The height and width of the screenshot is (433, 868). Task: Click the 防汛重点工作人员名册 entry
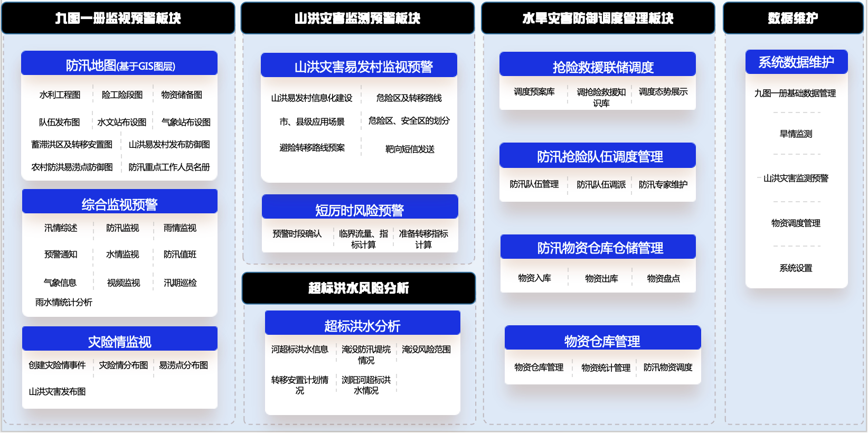click(169, 167)
